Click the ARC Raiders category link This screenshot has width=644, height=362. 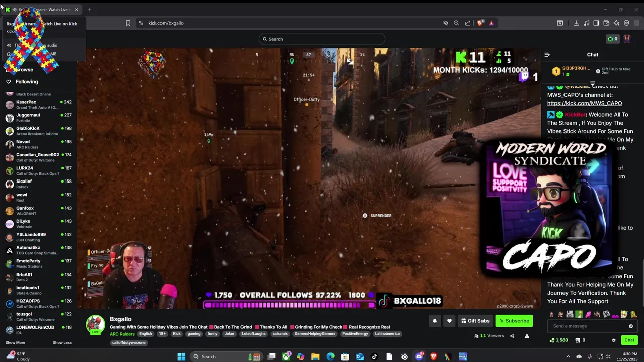coord(123,334)
